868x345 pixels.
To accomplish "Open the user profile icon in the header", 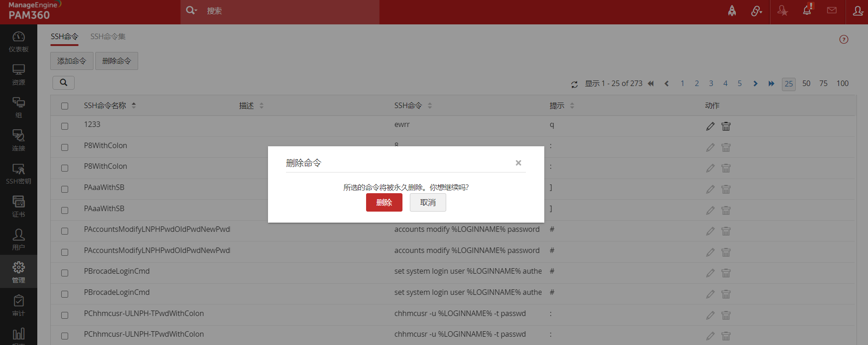I will tap(857, 11).
